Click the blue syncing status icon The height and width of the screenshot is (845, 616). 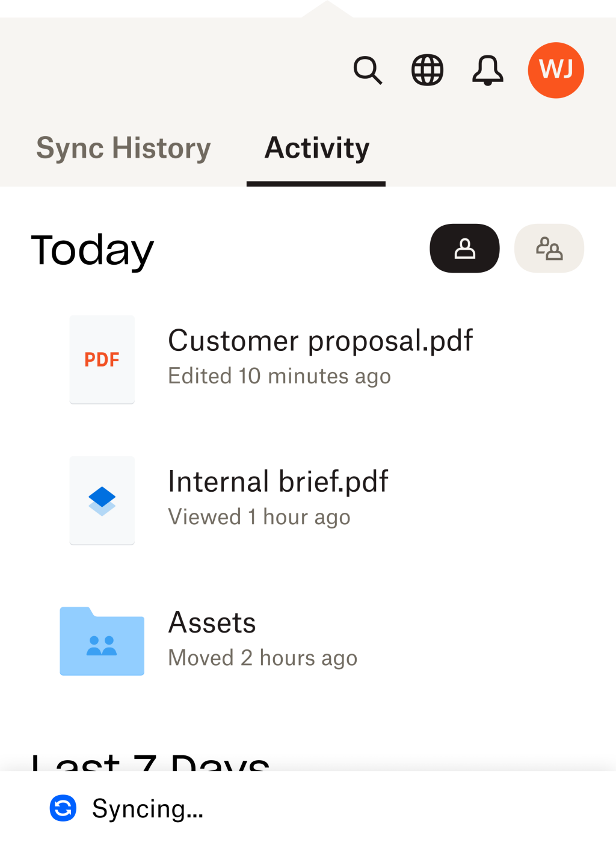[63, 808]
